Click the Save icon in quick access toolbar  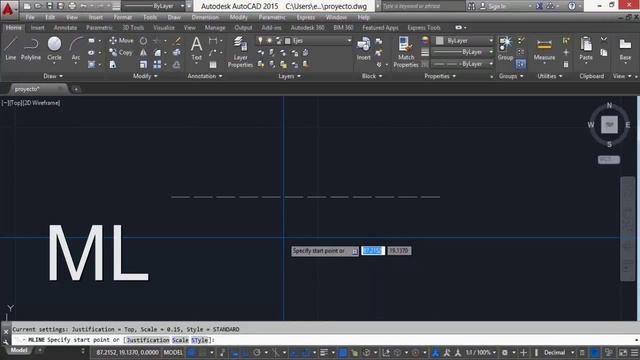click(49, 6)
